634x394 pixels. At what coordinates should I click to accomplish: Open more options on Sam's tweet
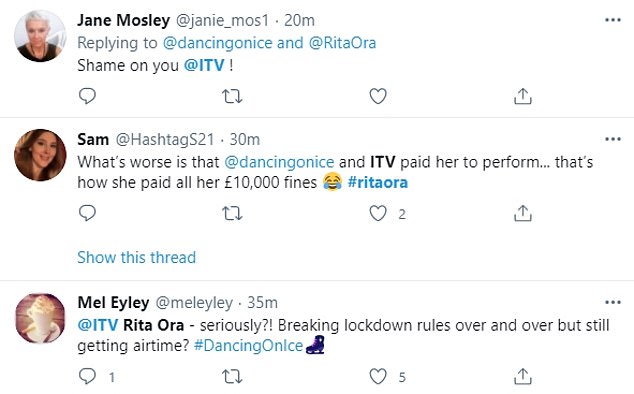[613, 139]
